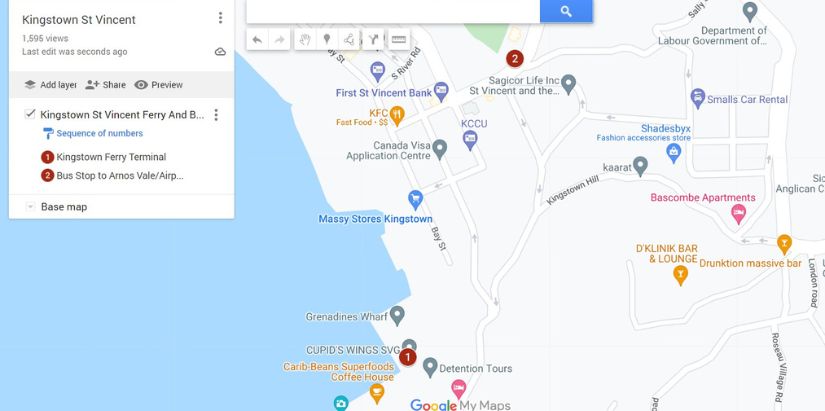Image resolution: width=825 pixels, height=411 pixels.
Task: Click the cloud saved-status icon
Action: point(220,52)
